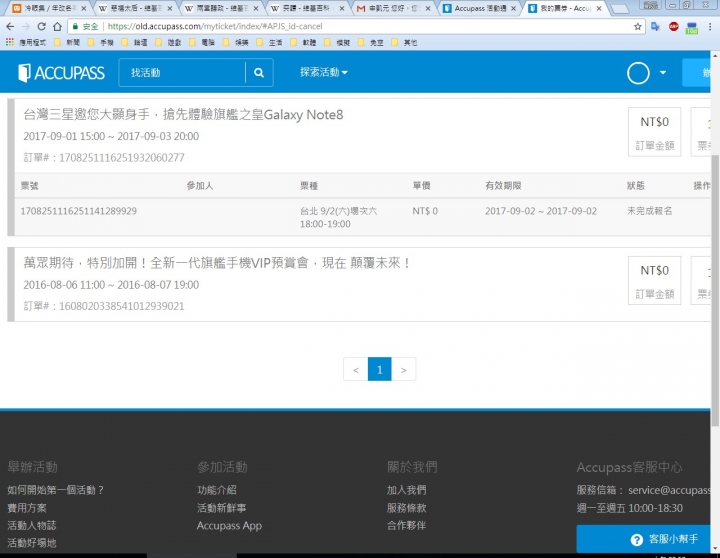Click the 有效期限 column header

pyautogui.click(x=503, y=186)
